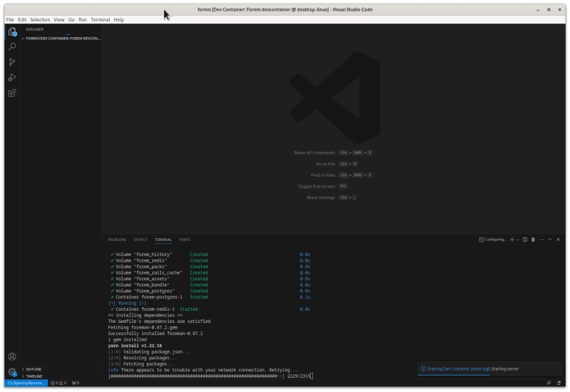Open launch profile dropdown next to plus
The height and width of the screenshot is (392, 570).
(x=518, y=239)
